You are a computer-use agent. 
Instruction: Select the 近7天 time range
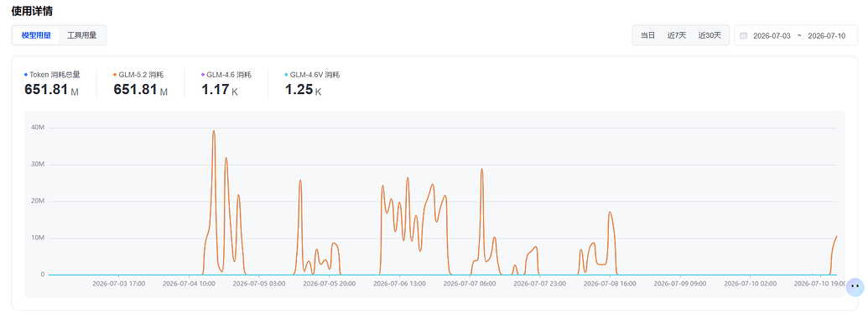[677, 35]
